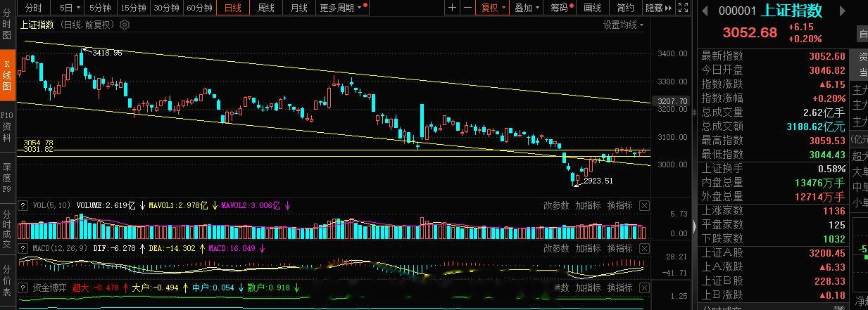868x310 pixels.
Task: Open the 复权 adjustment dropdown
Action: click(x=493, y=8)
